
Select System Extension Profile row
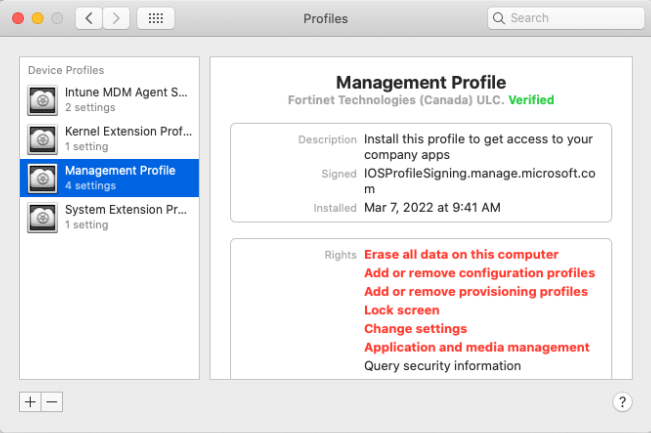[125, 217]
